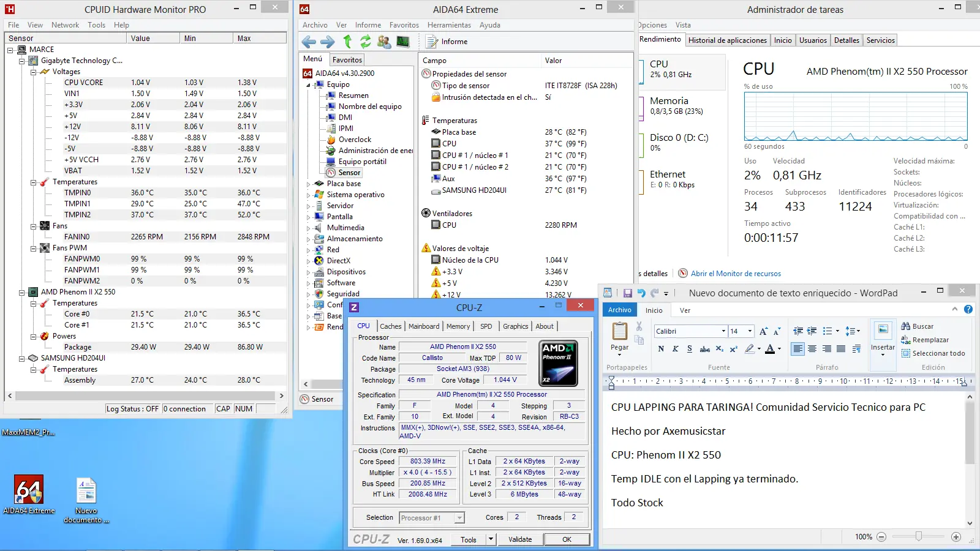This screenshot has width=980, height=551.
Task: Collapse the Voltages node in Hardware Monitor
Action: click(x=34, y=72)
